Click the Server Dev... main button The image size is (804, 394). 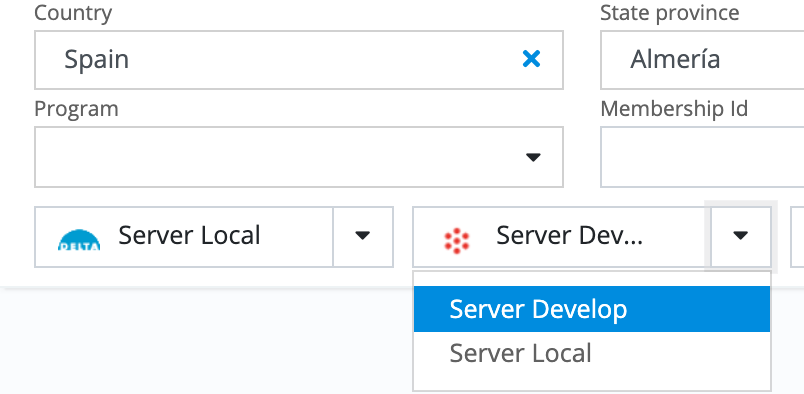tap(561, 237)
